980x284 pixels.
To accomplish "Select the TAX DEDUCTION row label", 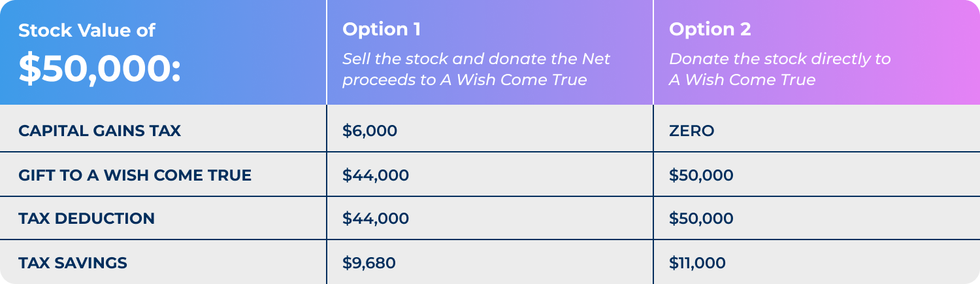I will [86, 219].
